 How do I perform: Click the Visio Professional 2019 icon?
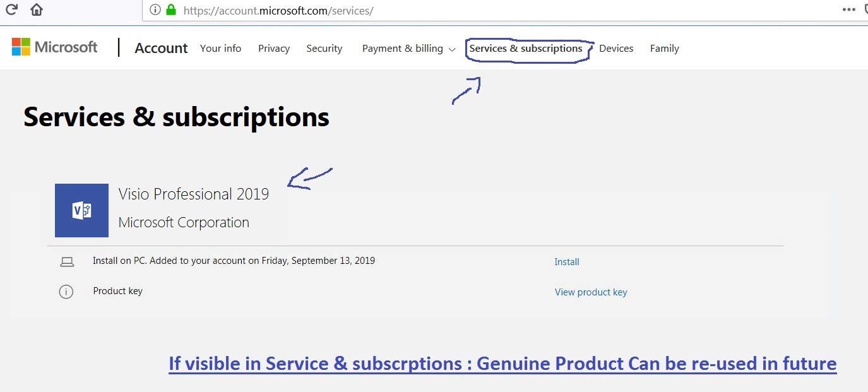click(81, 211)
